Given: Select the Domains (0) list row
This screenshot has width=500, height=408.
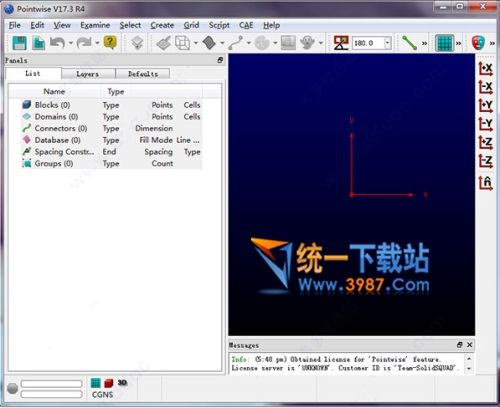Looking at the screenshot, I should pyautogui.click(x=111, y=117).
